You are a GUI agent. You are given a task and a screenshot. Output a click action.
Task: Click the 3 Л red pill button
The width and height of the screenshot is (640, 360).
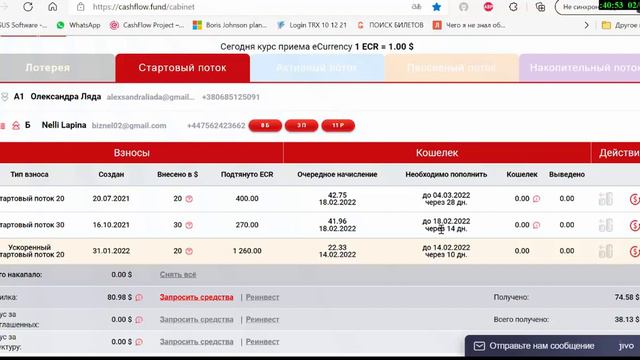pos(302,125)
